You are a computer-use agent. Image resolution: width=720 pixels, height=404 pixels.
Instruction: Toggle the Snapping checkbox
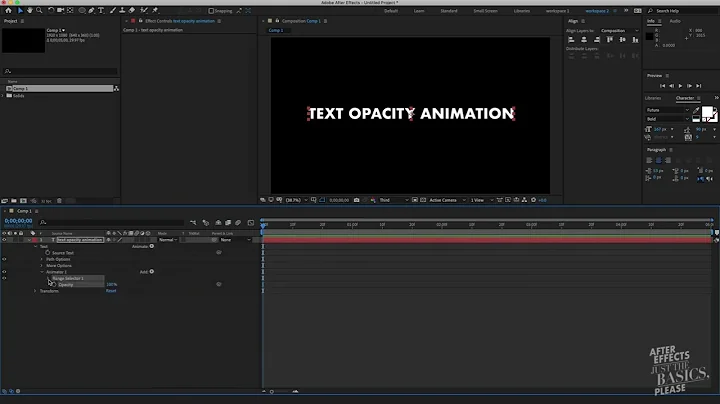pos(211,11)
